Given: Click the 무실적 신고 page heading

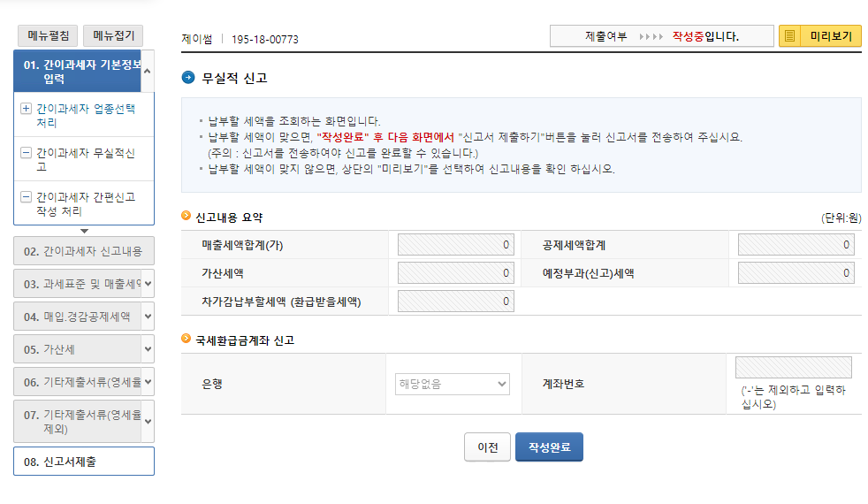Looking at the screenshot, I should coord(235,78).
